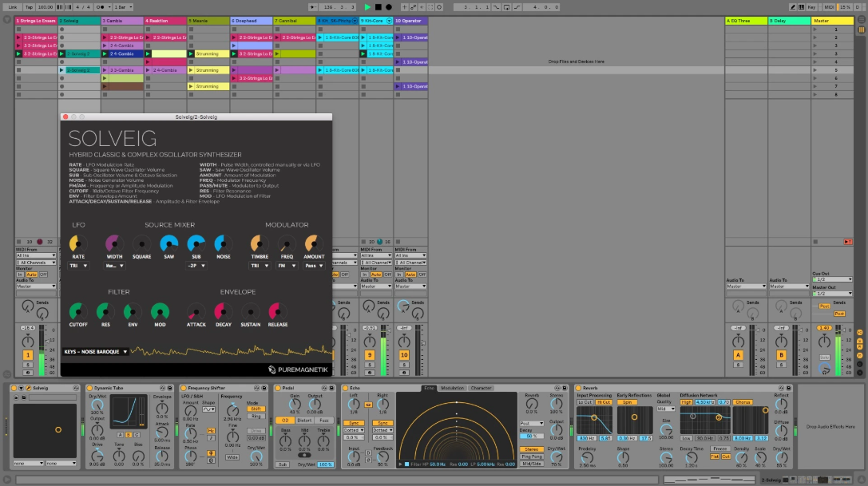Click the Solveig RELEASE envelope knob
Viewport: 868px width, 486px height.
click(x=277, y=312)
